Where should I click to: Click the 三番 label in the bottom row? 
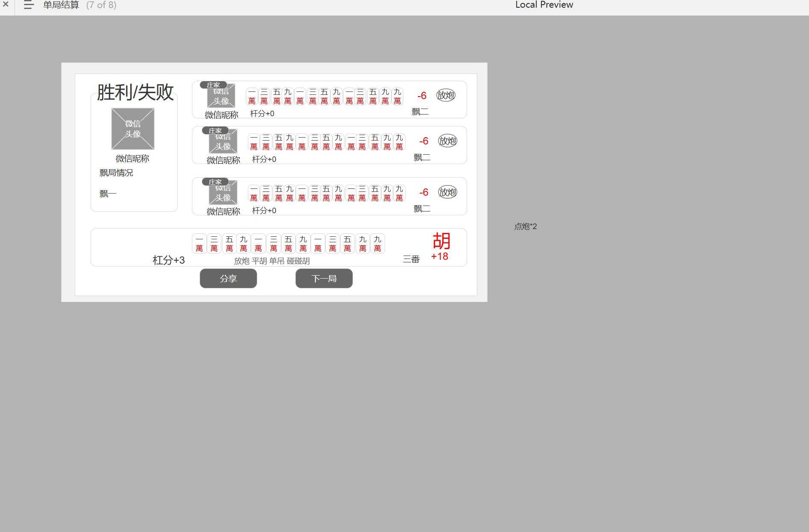411,259
